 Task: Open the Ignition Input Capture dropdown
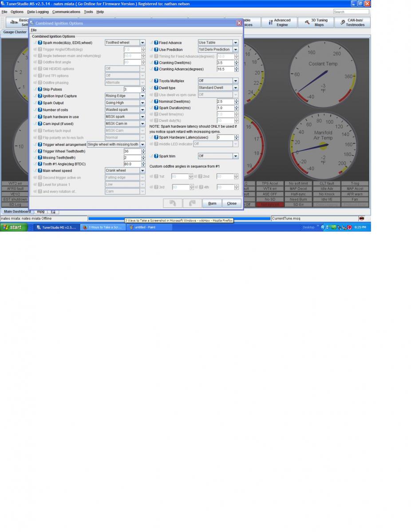[125, 96]
